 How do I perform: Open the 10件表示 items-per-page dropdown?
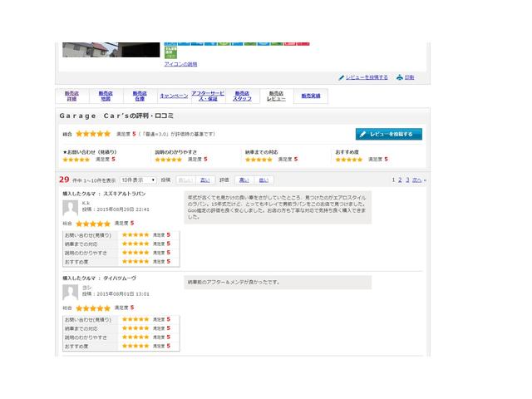pos(138,180)
